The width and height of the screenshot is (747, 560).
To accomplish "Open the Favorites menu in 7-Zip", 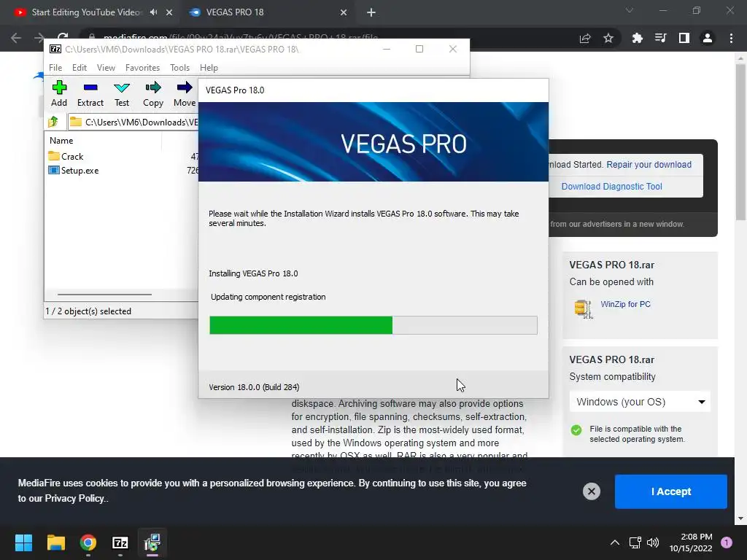I will pyautogui.click(x=142, y=68).
